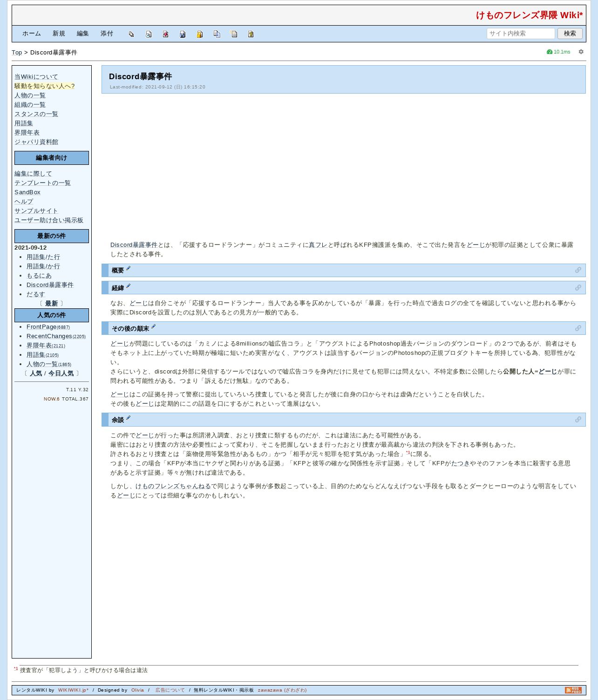The width and height of the screenshot is (598, 700).
Task: Open ヘルプ sidebar link
Action: pyautogui.click(x=24, y=202)
